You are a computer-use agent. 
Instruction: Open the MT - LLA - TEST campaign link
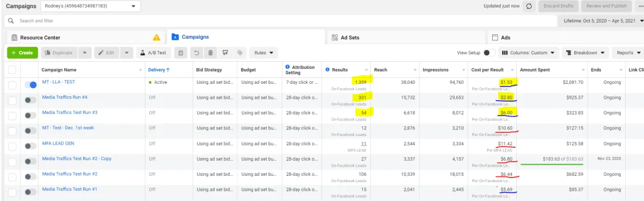point(58,82)
